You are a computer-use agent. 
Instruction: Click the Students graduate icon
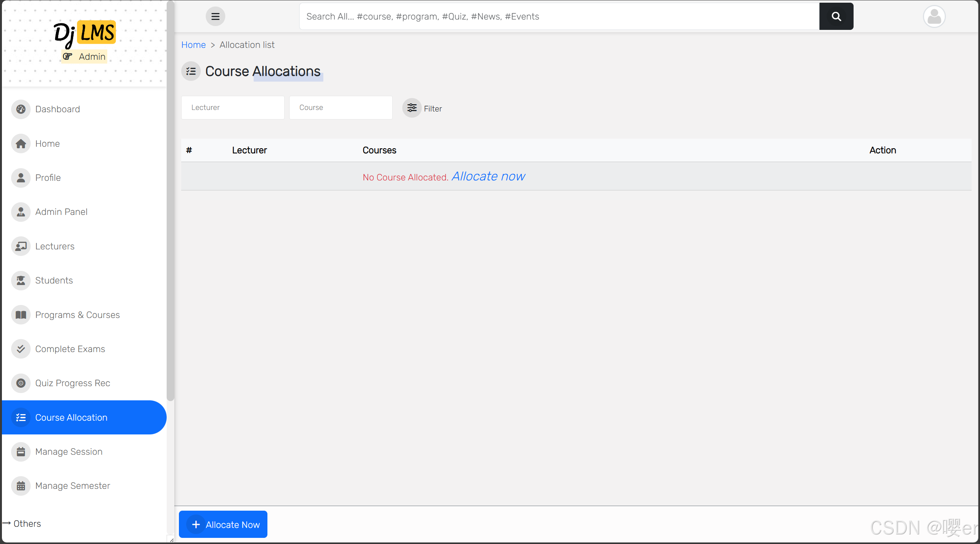21,280
